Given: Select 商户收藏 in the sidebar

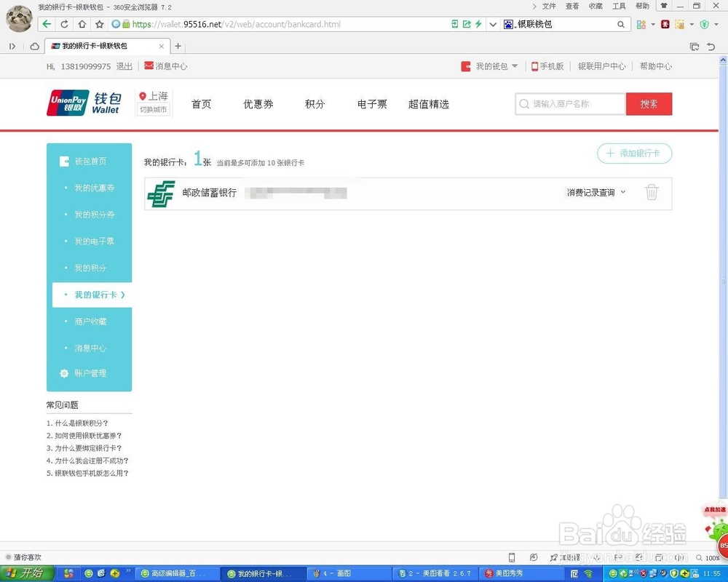Looking at the screenshot, I should pyautogui.click(x=92, y=321).
